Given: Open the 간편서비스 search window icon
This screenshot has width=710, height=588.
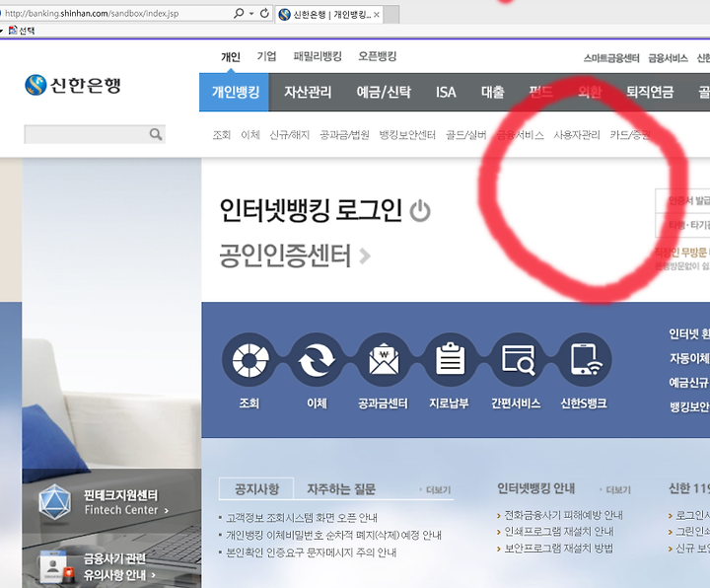Looking at the screenshot, I should coord(518,360).
